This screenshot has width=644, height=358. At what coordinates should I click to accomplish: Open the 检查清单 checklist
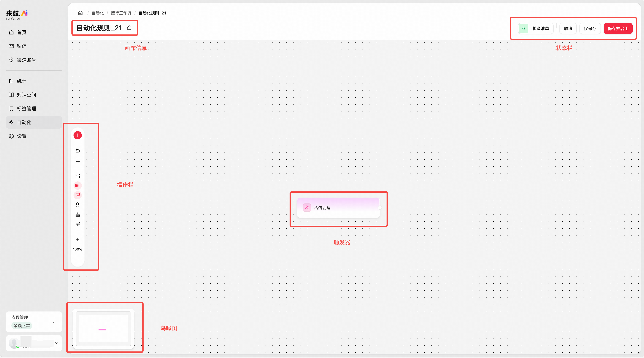coord(536,28)
